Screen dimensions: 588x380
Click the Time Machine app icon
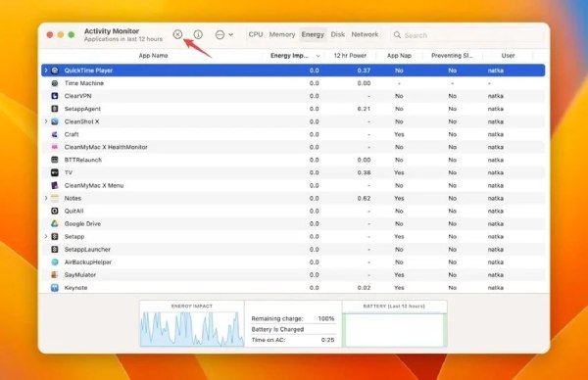click(x=55, y=83)
